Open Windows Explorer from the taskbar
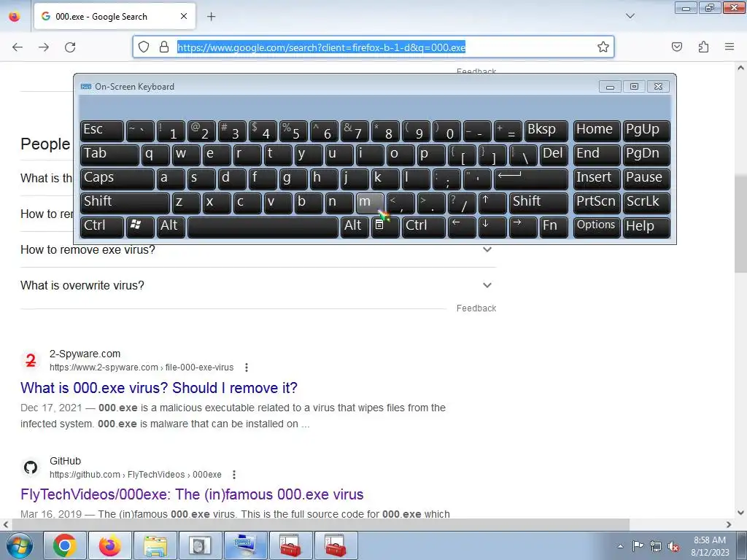Image resolution: width=747 pixels, height=560 pixels. pyautogui.click(x=155, y=545)
